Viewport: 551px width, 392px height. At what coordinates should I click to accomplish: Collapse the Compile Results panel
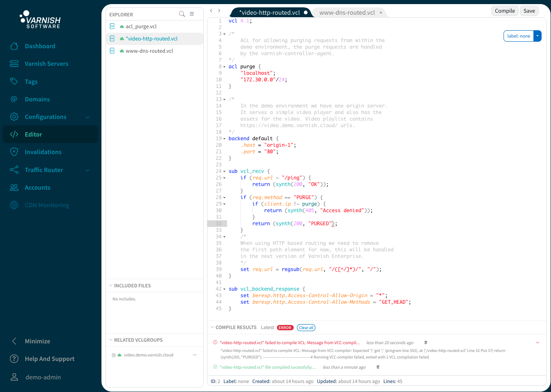coord(212,327)
